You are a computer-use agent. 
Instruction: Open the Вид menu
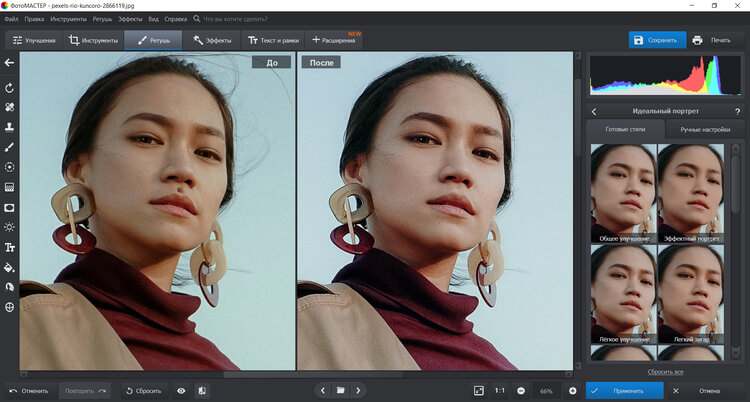(x=154, y=19)
